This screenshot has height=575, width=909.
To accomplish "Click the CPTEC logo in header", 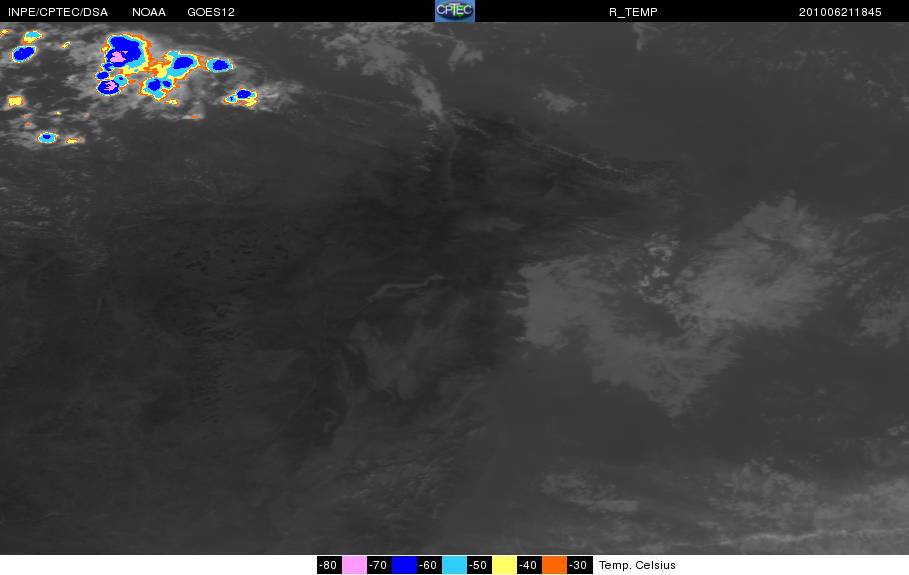I will 454,11.
